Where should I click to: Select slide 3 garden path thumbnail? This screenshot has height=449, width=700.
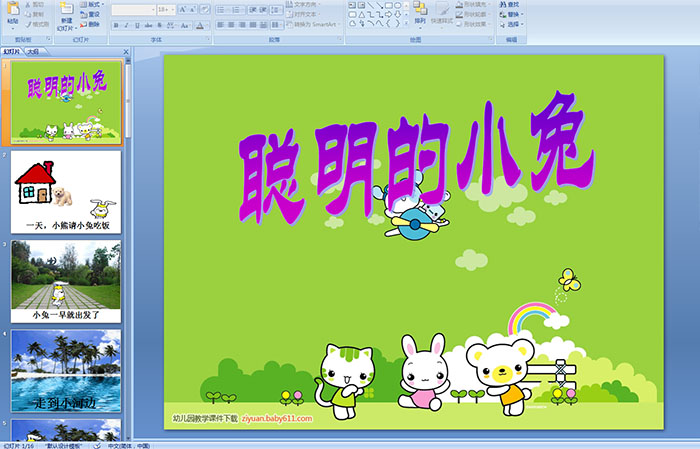click(x=66, y=282)
